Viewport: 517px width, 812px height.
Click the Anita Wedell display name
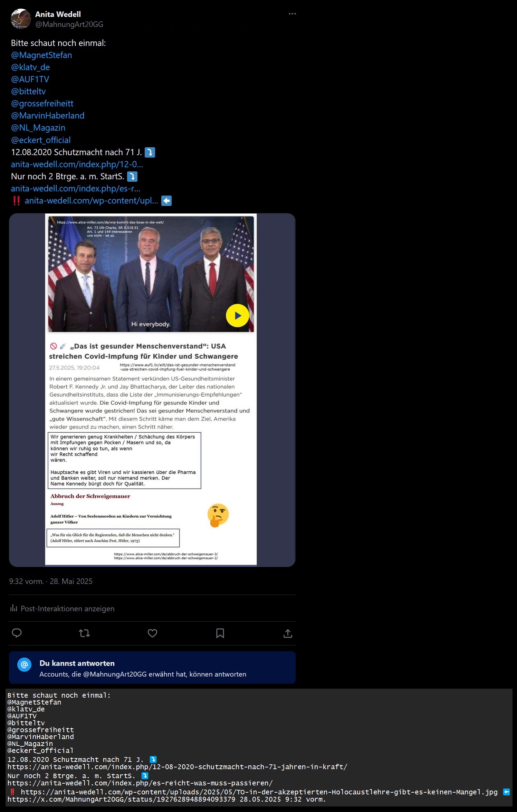click(58, 14)
